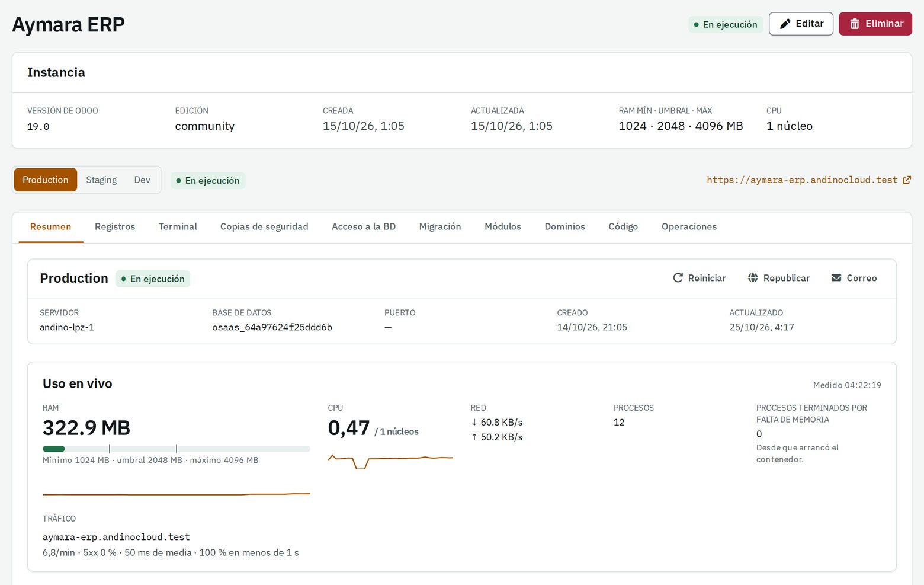Click the Republicar globe icon
Image resolution: width=924 pixels, height=585 pixels.
(x=753, y=278)
